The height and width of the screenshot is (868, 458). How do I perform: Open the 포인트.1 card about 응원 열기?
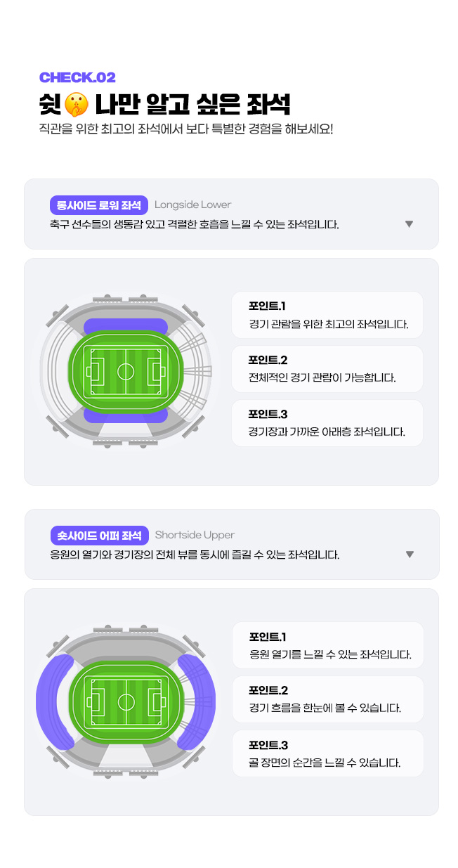pos(328,646)
